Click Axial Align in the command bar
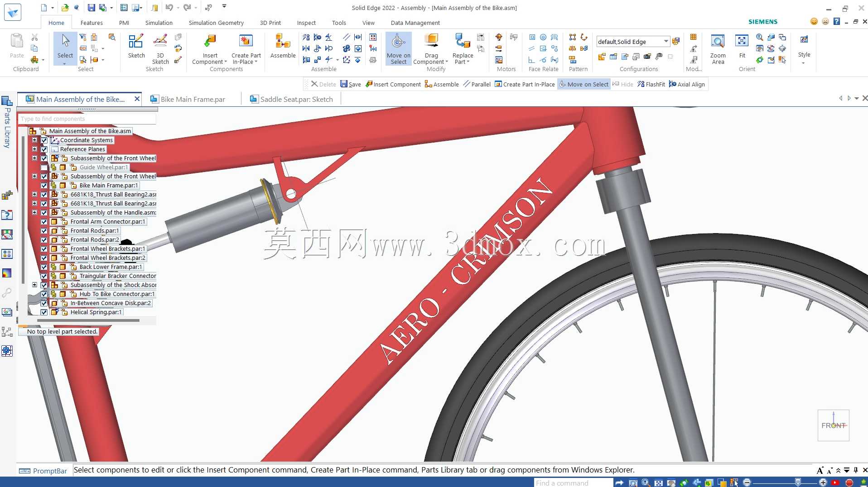868x487 pixels. point(687,84)
